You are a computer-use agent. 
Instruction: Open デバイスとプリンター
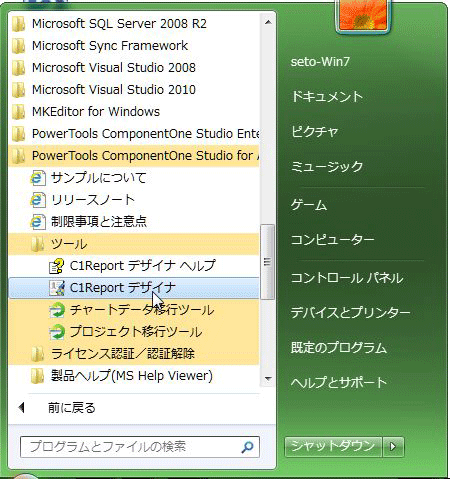350,313
